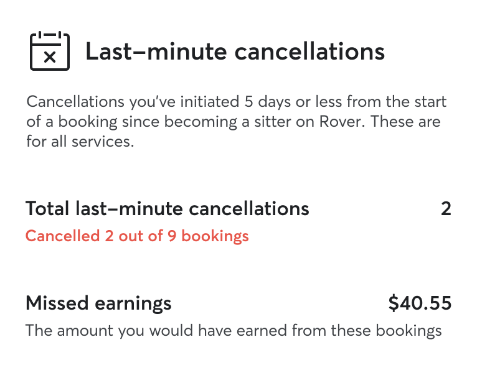Click the $40.55 missed earnings amount

pos(420,303)
